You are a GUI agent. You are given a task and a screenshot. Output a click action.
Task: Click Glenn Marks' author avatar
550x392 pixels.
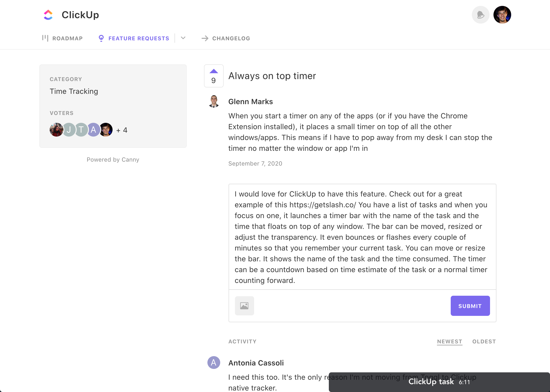pyautogui.click(x=214, y=101)
